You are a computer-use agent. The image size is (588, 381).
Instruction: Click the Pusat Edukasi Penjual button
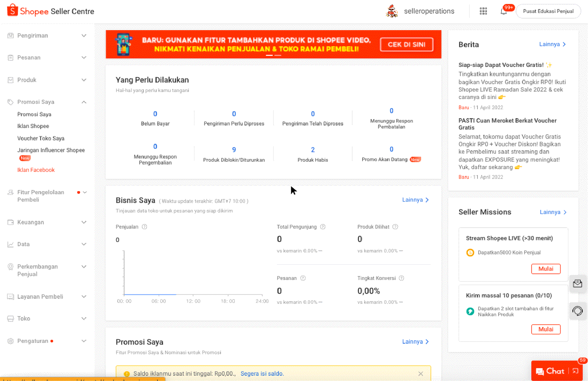(548, 11)
